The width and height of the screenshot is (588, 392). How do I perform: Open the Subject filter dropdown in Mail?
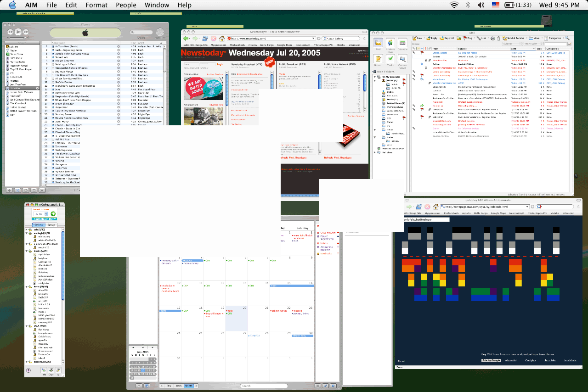[x=513, y=44]
